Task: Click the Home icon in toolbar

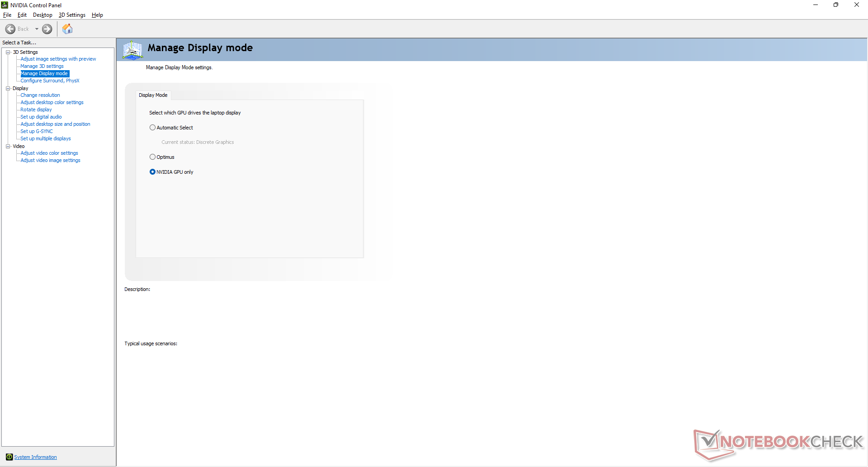Action: [67, 29]
